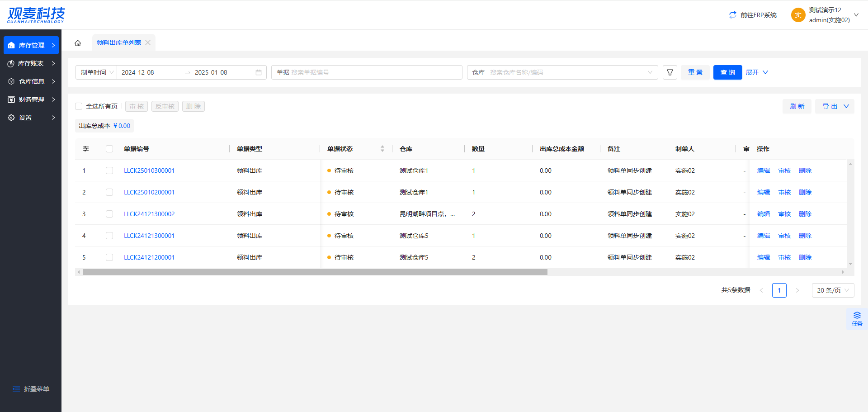Click the 前往ERP系统 switch icon
Image resolution: width=868 pixels, height=412 pixels.
click(x=733, y=15)
